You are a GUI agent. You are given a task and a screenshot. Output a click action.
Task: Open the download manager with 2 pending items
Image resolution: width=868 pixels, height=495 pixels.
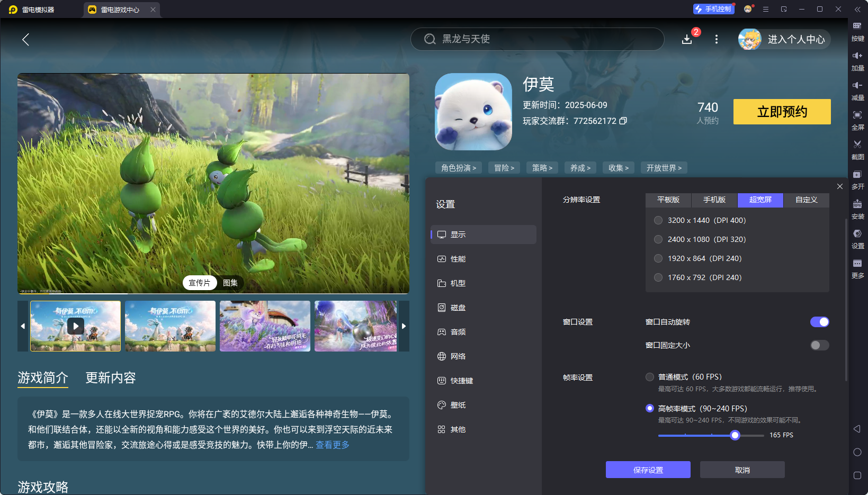(687, 39)
